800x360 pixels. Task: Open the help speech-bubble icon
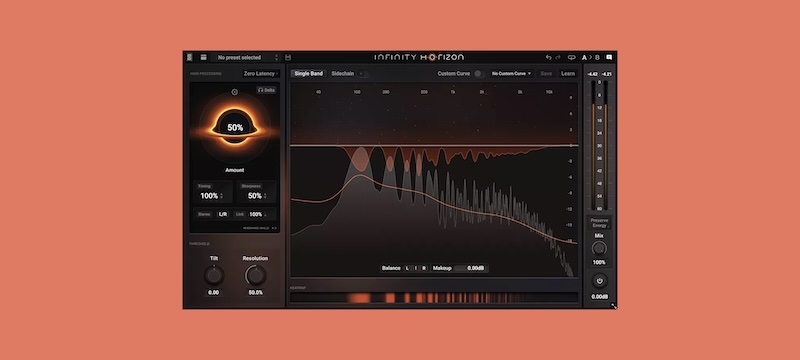point(609,58)
